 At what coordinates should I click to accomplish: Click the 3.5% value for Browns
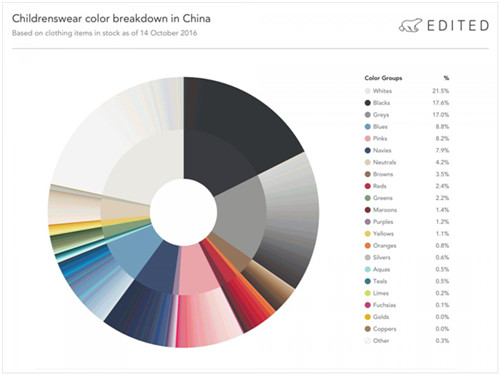[442, 174]
